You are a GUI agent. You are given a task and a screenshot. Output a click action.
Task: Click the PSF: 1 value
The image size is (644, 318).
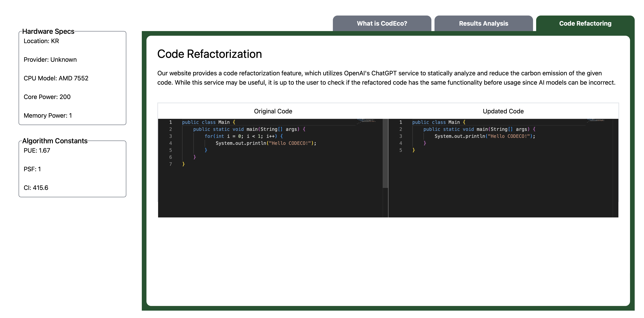pos(32,169)
